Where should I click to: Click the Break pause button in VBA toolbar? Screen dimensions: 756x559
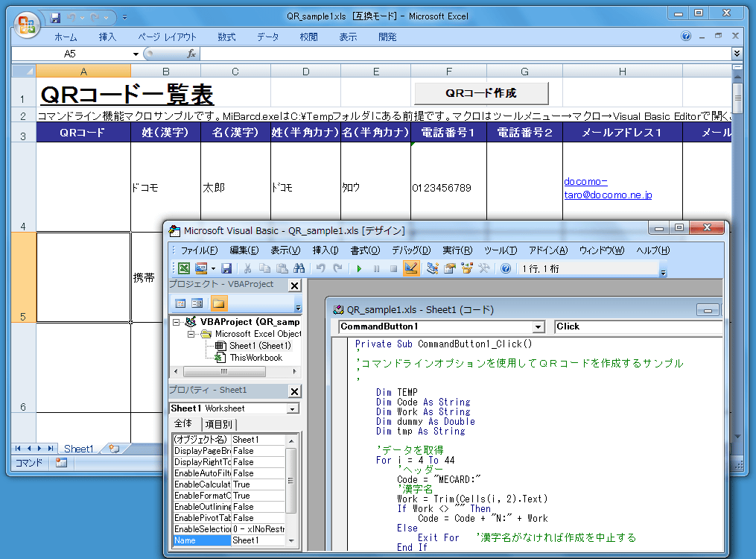tap(377, 268)
